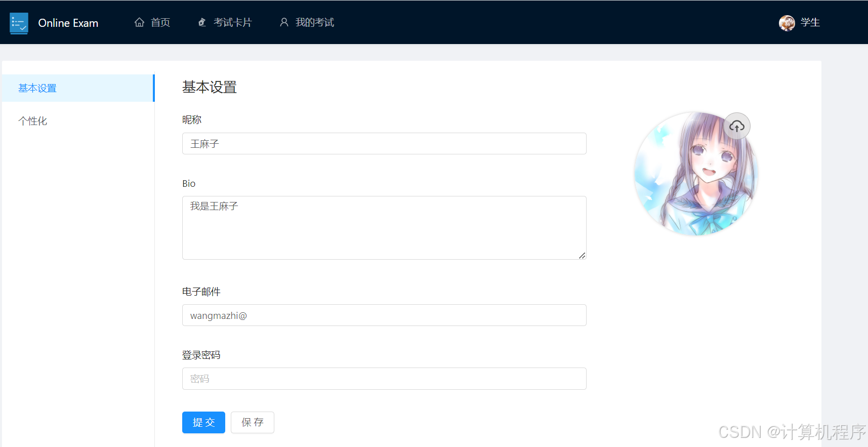This screenshot has width=868, height=447.
Task: Select the 基本设置 sidebar tab
Action: [x=78, y=88]
